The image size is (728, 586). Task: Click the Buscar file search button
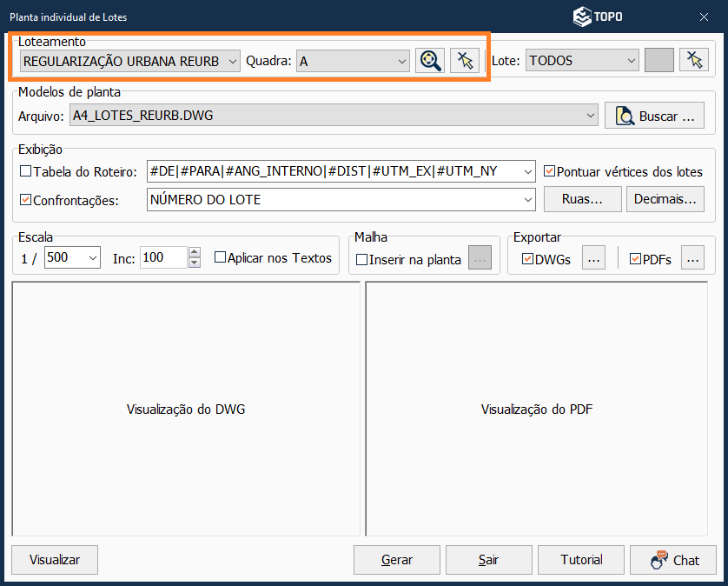point(654,115)
